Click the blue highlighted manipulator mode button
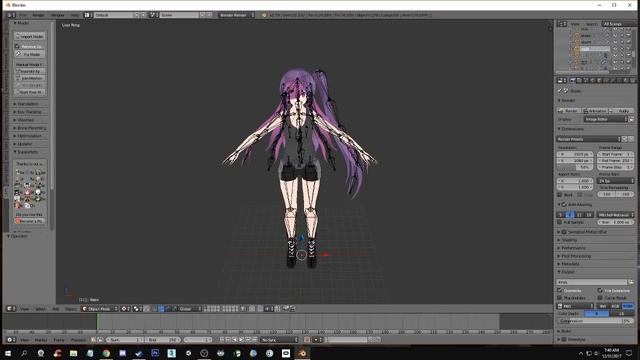This screenshot has height=360, width=640. 162,309
